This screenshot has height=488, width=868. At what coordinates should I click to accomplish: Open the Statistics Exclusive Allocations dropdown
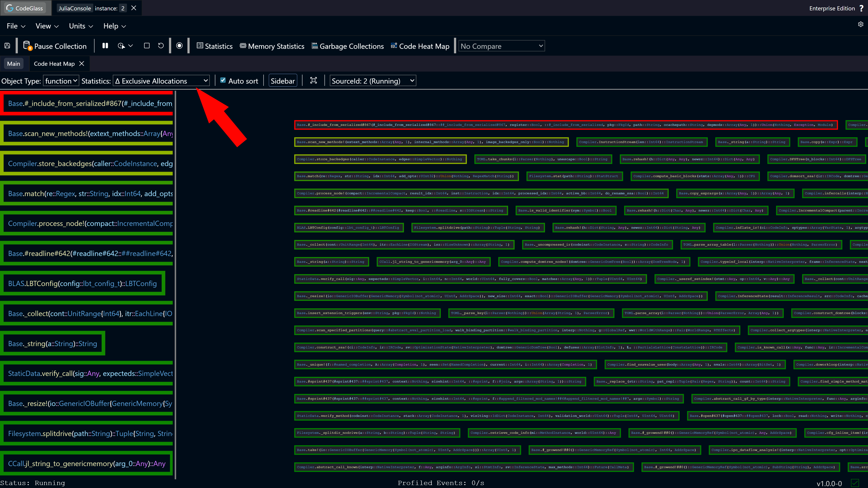pos(161,81)
